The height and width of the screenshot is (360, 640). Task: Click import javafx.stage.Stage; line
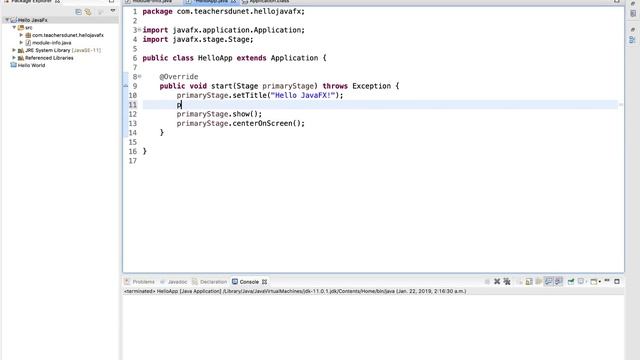tap(198, 40)
